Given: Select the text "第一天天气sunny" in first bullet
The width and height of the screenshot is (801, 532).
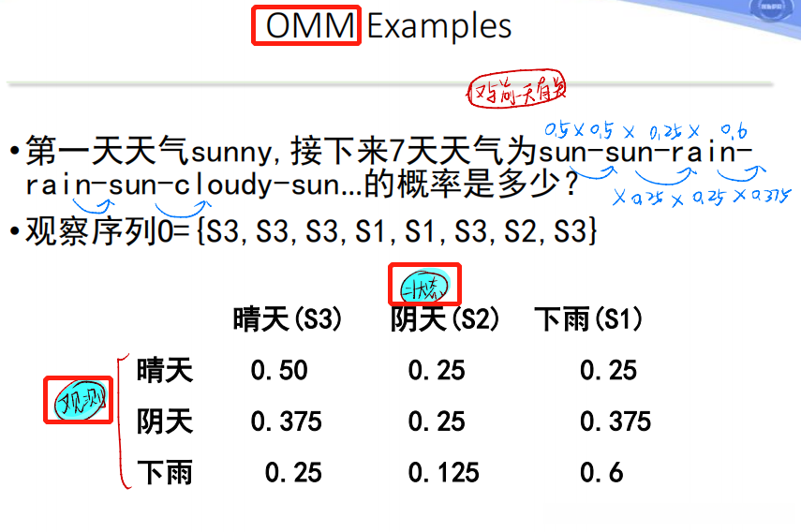Looking at the screenshot, I should [149, 152].
